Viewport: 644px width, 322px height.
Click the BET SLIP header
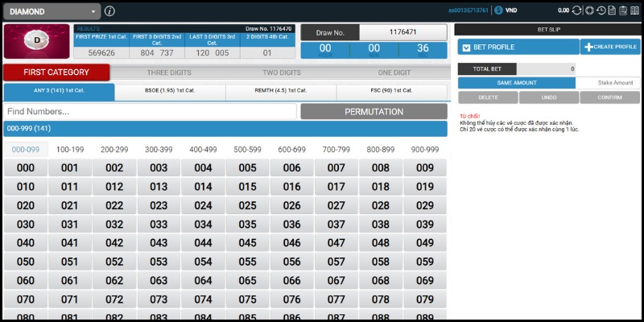549,30
